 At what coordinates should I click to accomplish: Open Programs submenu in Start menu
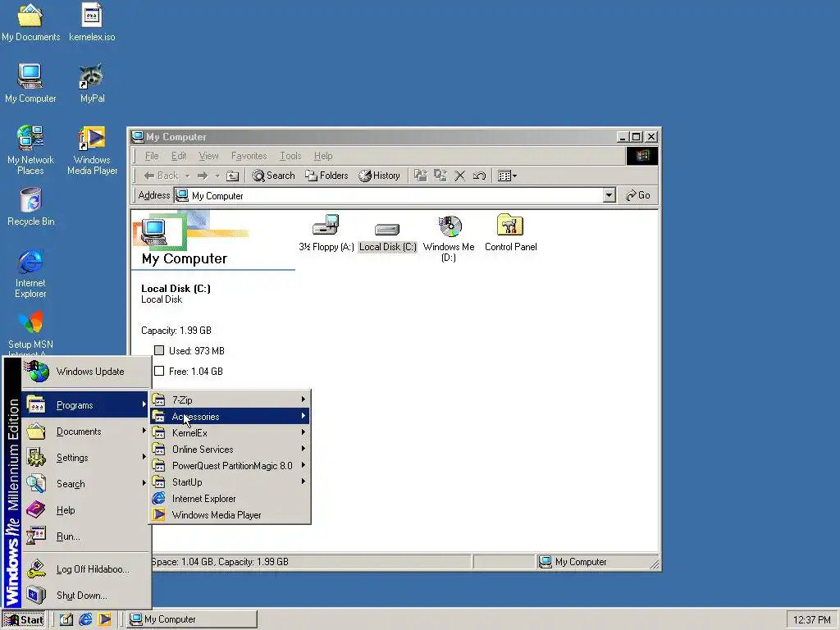(86, 405)
